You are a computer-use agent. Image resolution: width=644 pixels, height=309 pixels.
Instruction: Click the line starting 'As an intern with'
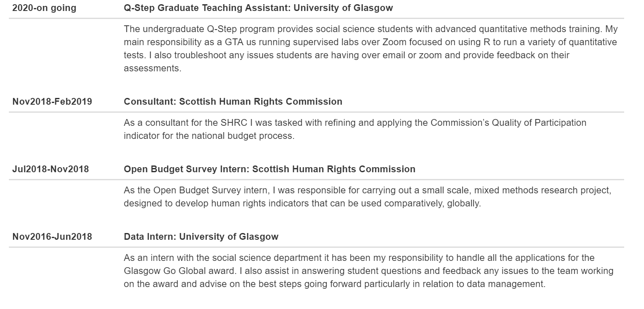click(359, 258)
